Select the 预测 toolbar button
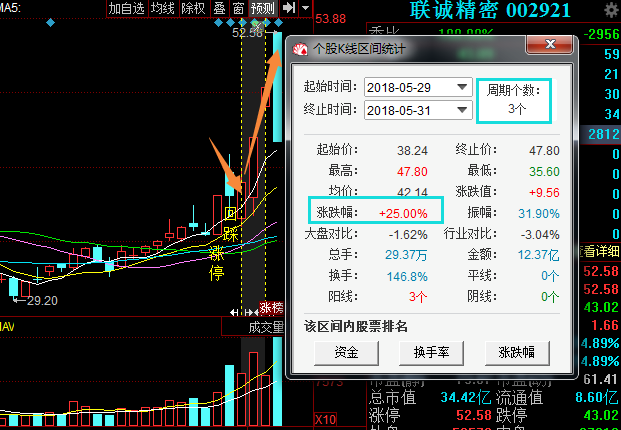Viewport: 621px width, 430px height. point(262,8)
